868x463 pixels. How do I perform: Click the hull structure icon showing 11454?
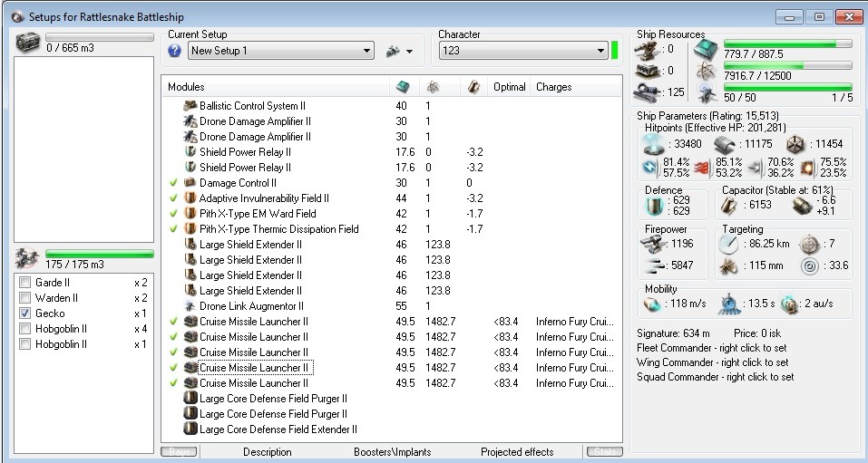795,144
